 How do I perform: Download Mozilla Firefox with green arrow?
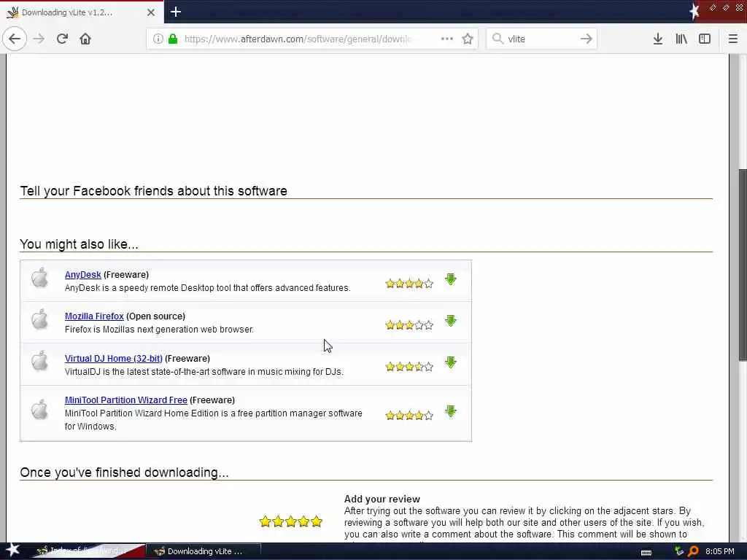point(451,321)
